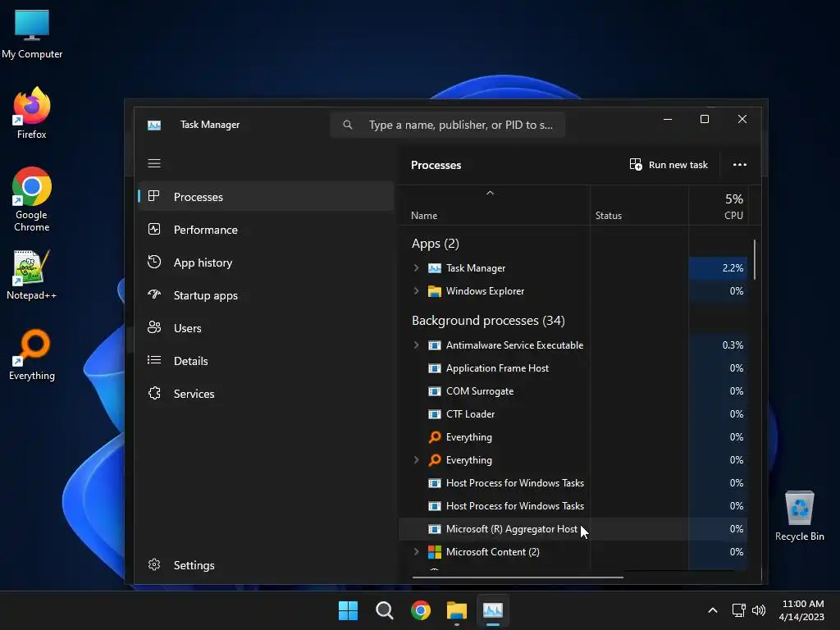Open the taskbar clock and date
840x630 pixels.
tap(802, 610)
